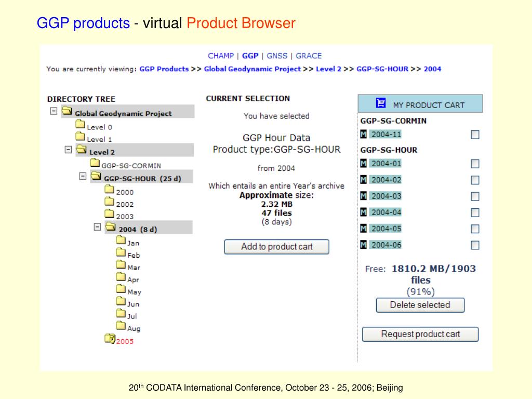Click the GGP-SG-CORMIN folder icon

tap(95, 163)
